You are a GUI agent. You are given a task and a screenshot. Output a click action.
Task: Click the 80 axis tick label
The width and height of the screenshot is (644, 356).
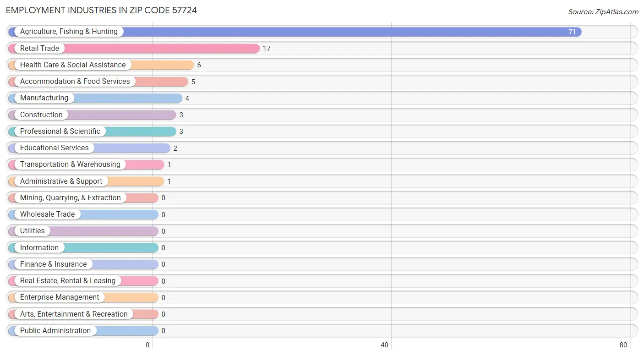point(623,345)
